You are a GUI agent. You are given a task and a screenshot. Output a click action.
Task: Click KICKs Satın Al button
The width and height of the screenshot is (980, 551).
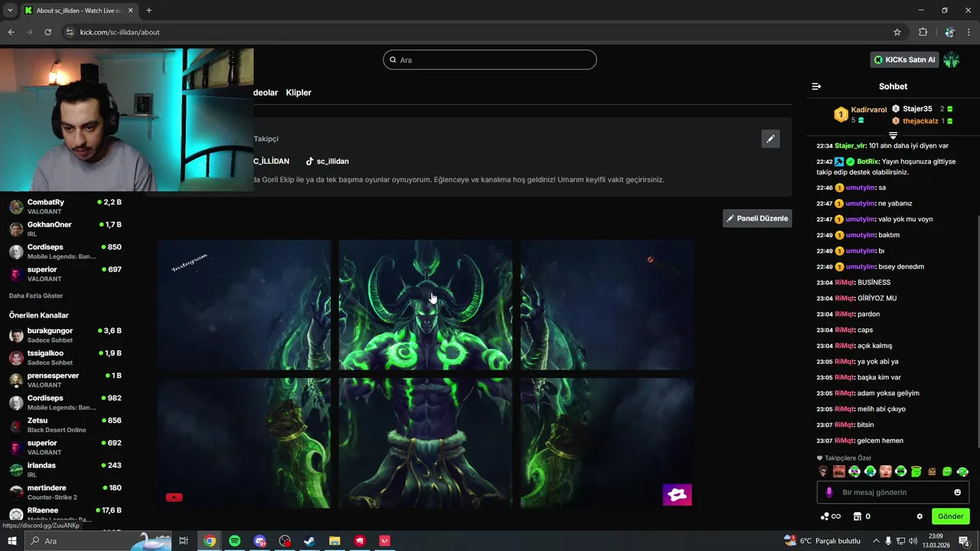[904, 60]
